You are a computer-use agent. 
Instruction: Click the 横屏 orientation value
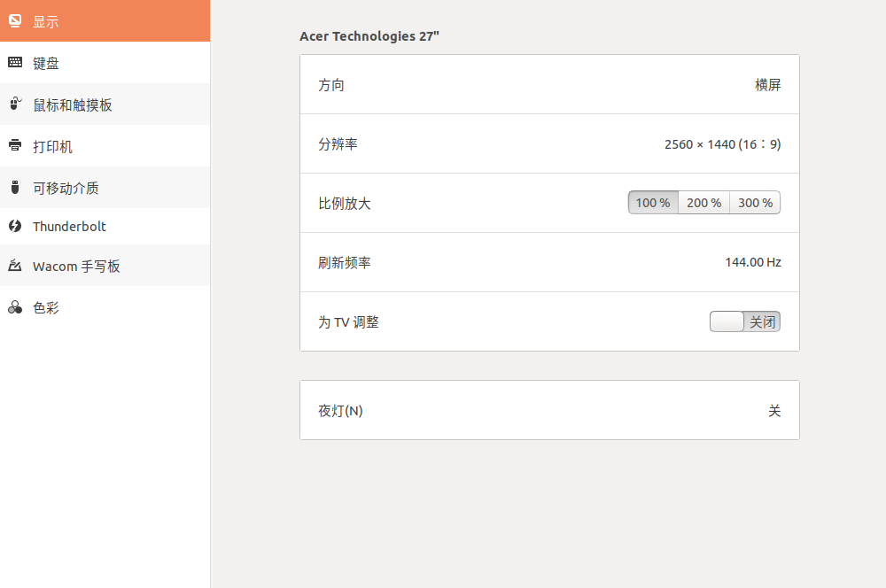[768, 85]
